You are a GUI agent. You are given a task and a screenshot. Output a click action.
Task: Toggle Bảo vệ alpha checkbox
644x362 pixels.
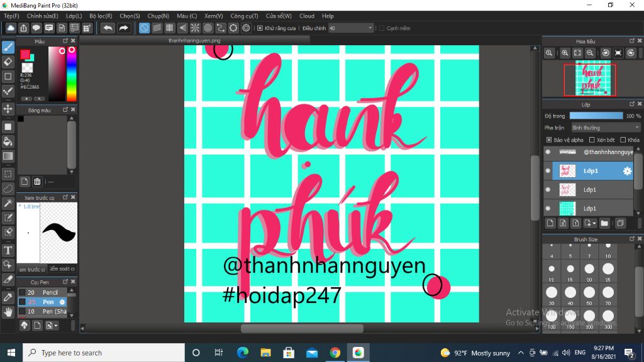(548, 140)
